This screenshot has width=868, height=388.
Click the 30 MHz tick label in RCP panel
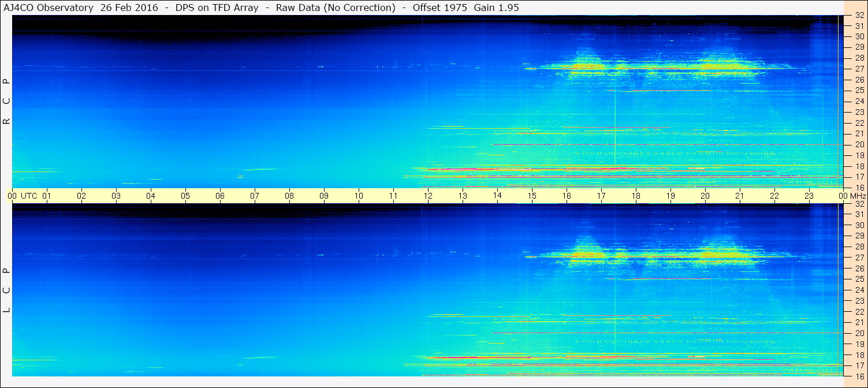[x=859, y=37]
